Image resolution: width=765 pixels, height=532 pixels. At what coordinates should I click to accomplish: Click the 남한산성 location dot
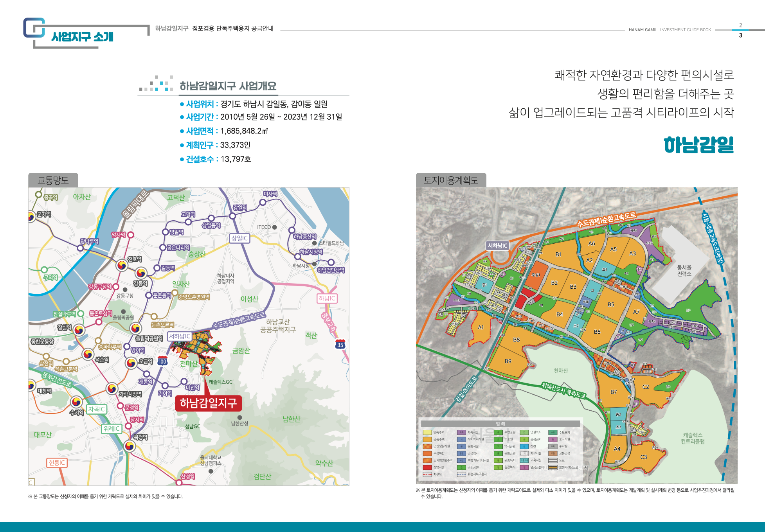coord(239,417)
